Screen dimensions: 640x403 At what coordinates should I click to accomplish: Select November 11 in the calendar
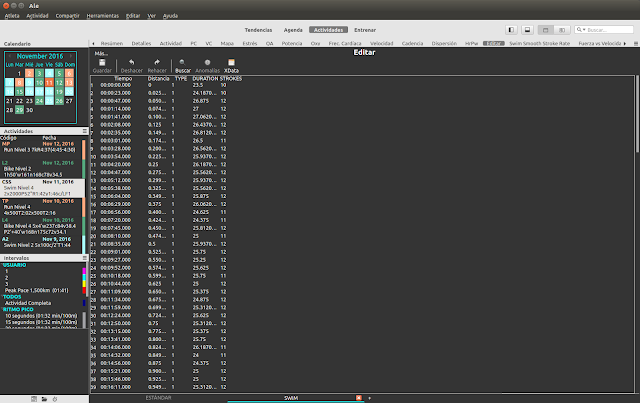(49, 83)
